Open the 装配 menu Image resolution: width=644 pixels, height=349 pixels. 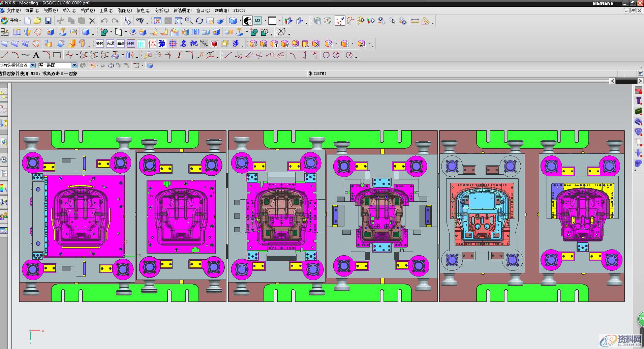tap(125, 10)
